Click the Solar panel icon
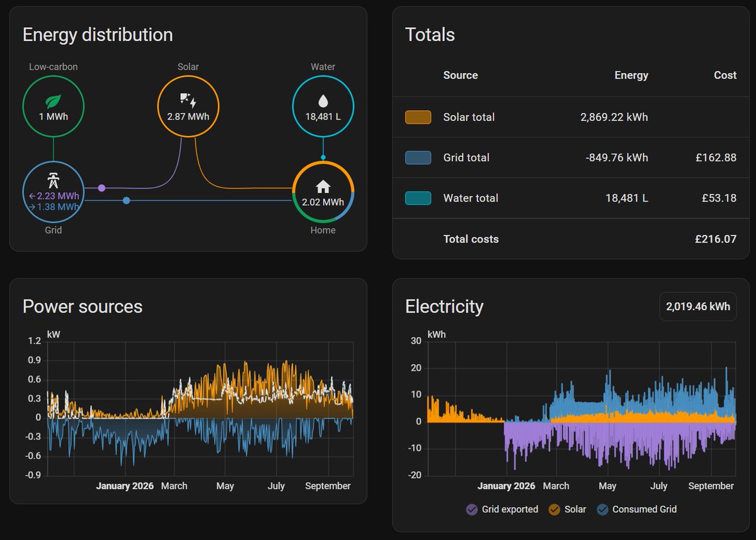This screenshot has height=540, width=756. (x=188, y=100)
